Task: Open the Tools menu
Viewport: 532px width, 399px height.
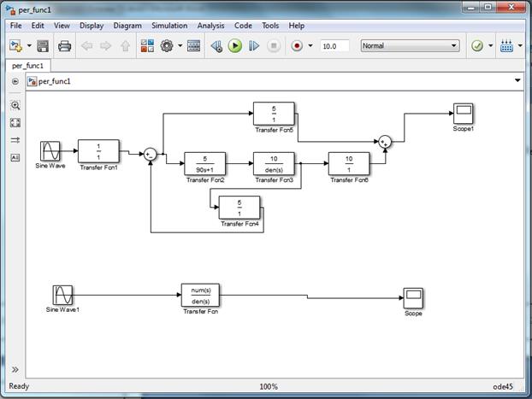Action: click(270, 26)
